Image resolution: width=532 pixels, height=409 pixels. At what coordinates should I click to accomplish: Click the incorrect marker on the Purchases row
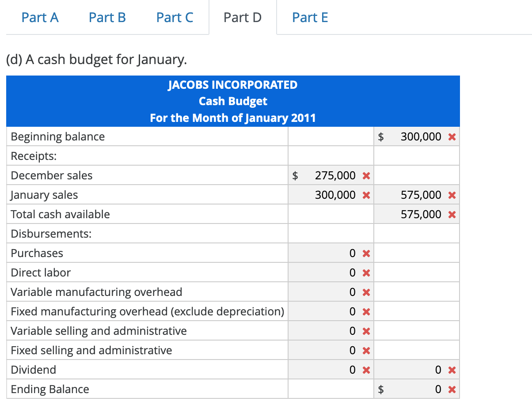coord(366,253)
